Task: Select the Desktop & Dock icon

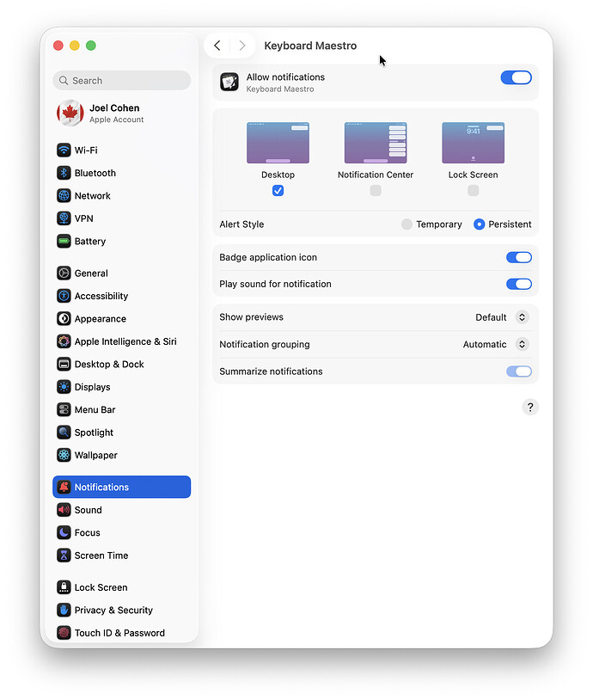Action: click(64, 364)
